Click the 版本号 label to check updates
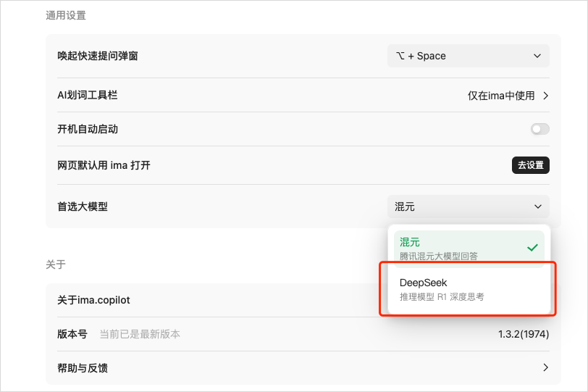This screenshot has width=588, height=392. pos(72,334)
